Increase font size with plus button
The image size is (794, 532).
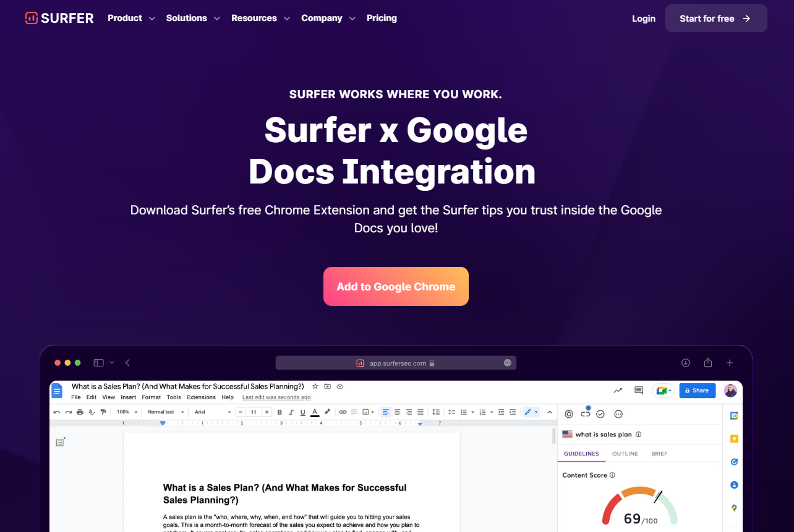tap(267, 412)
